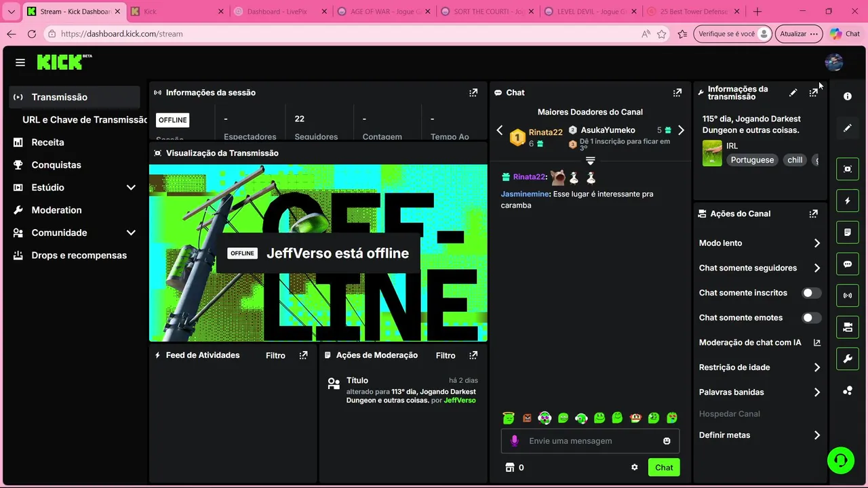The image size is (868, 488).
Task: Open the emoji picker in the message box
Action: tap(667, 441)
